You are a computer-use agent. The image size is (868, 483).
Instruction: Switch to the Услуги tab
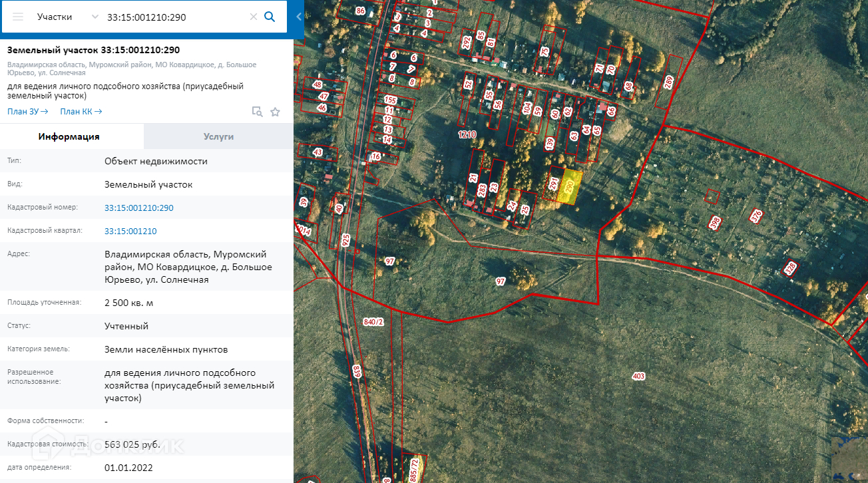tap(218, 136)
